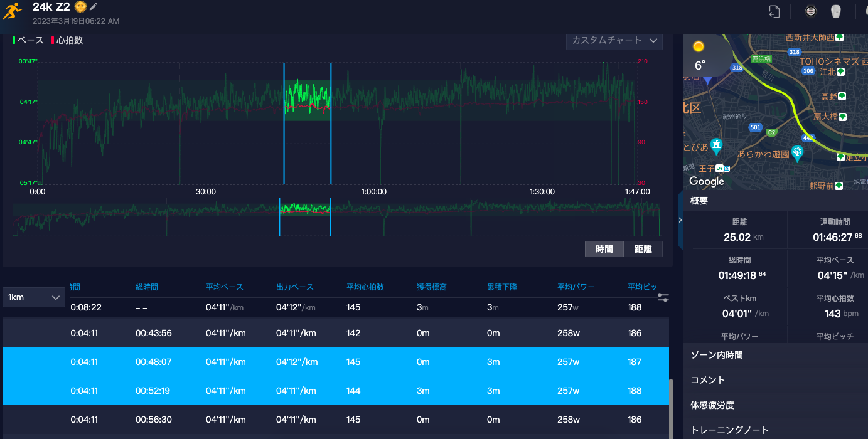Viewport: 868px width, 439px height.
Task: Switch chart axis to 時間
Action: tap(604, 249)
